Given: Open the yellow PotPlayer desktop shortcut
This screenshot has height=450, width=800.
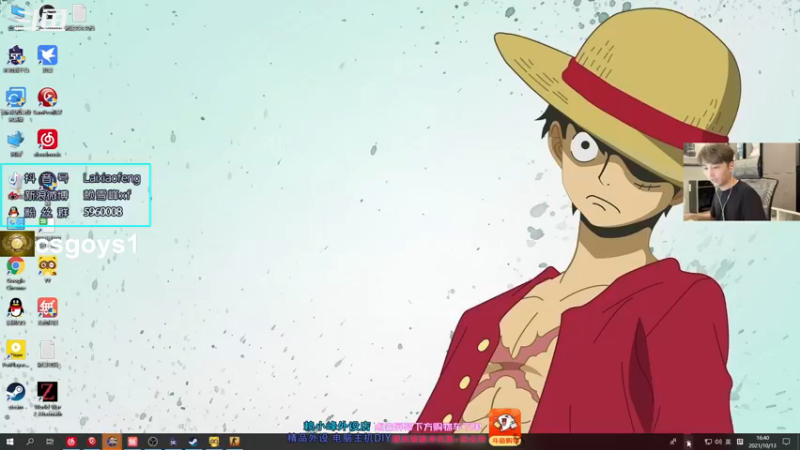Looking at the screenshot, I should click(x=16, y=351).
